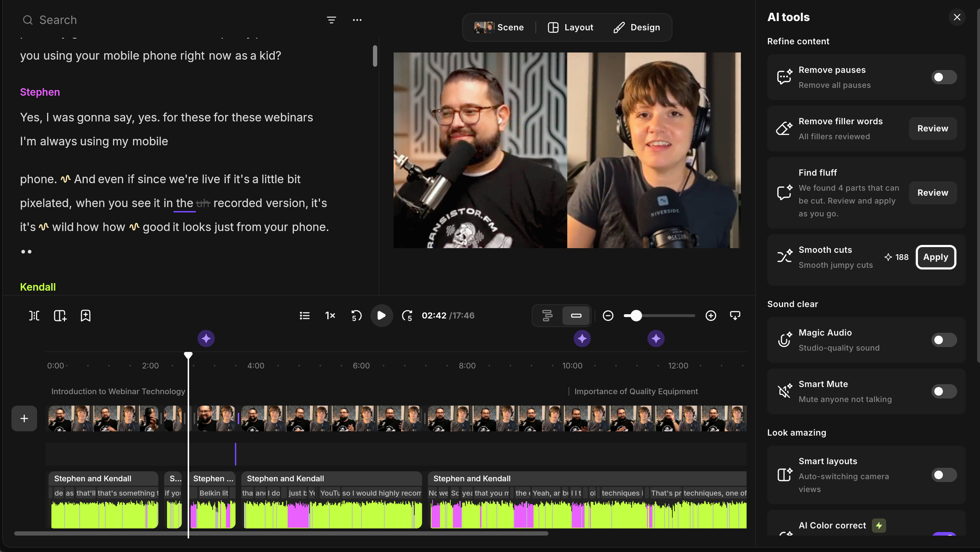The width and height of the screenshot is (980, 552).
Task: Click the add scene icon
Action: (60, 316)
